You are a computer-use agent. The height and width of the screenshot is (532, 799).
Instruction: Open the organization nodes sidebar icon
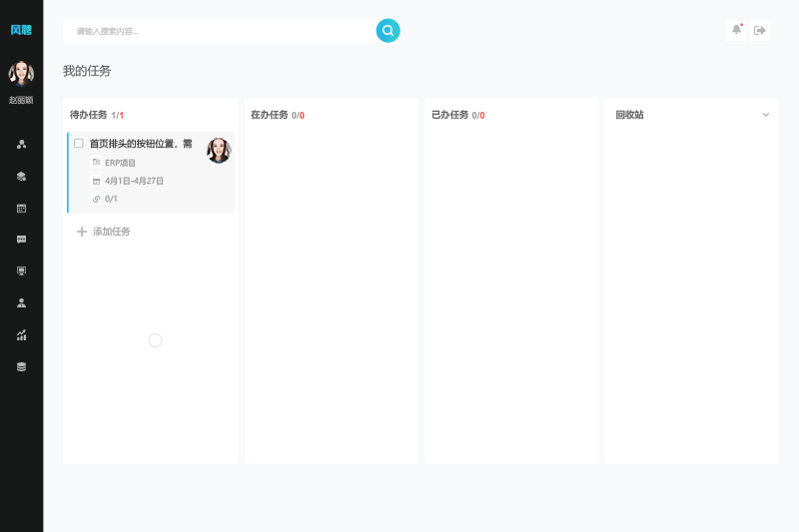click(x=21, y=145)
